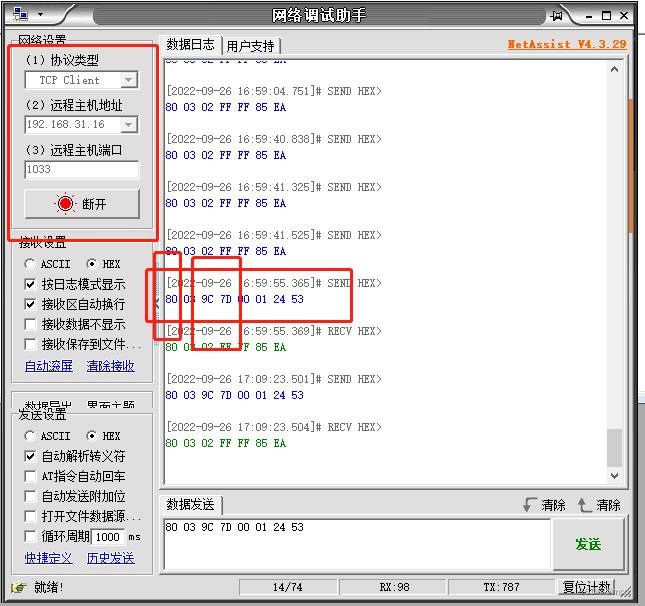Click the log scrollbar up arrow

[x=615, y=69]
